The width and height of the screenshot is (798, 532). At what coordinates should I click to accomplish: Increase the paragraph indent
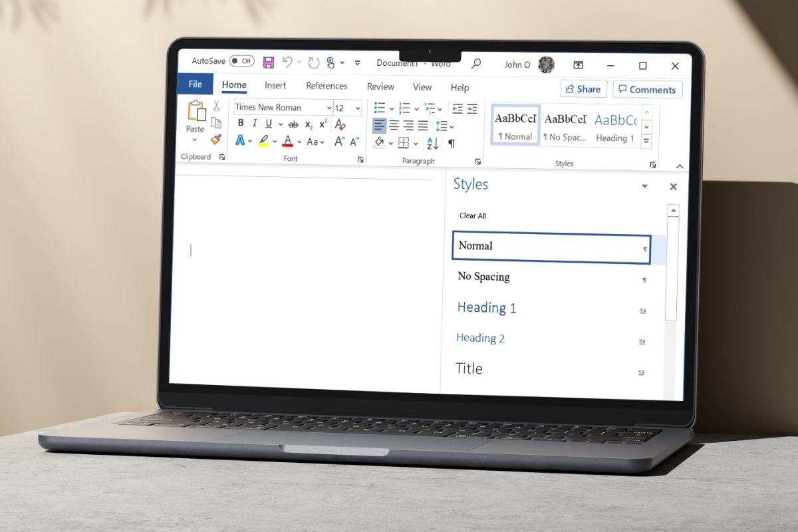click(472, 109)
